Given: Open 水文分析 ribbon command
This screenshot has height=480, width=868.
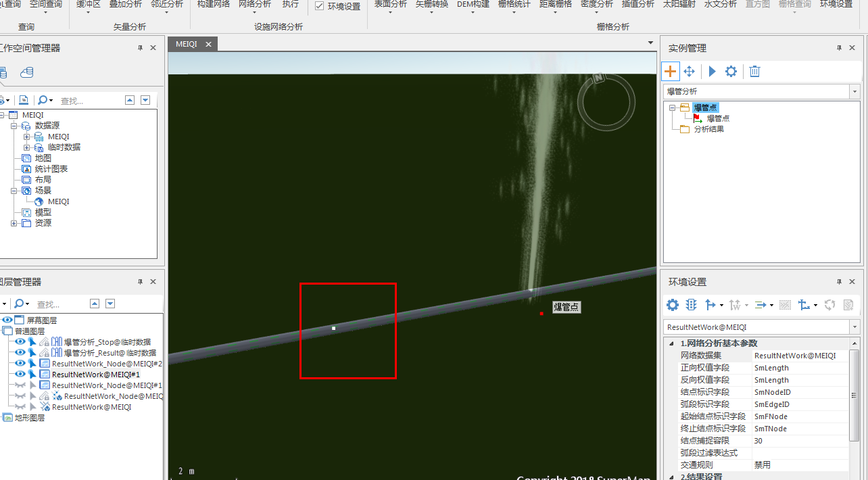Looking at the screenshot, I should pos(721,4).
